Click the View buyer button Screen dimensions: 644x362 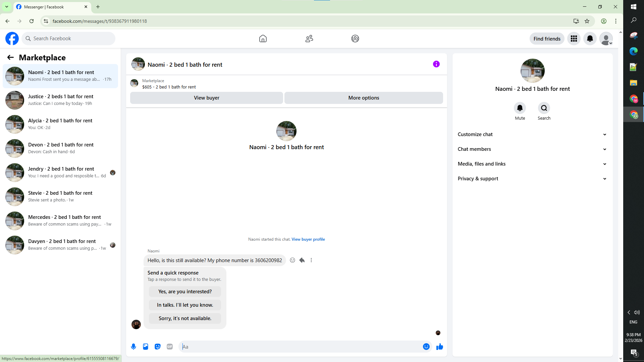(x=207, y=98)
